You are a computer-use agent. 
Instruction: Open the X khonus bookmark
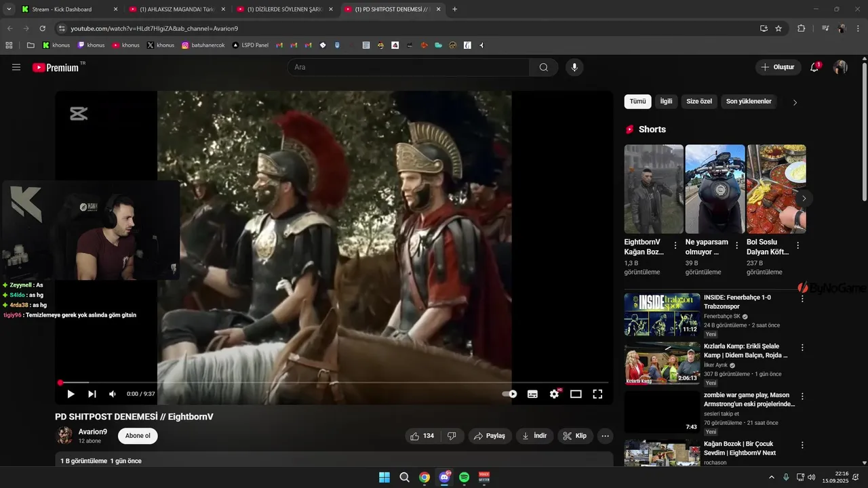click(x=161, y=45)
